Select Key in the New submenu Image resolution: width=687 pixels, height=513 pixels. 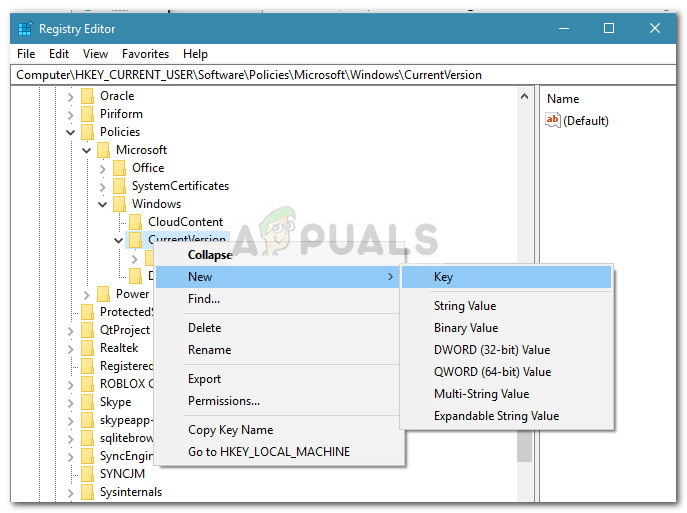(506, 277)
